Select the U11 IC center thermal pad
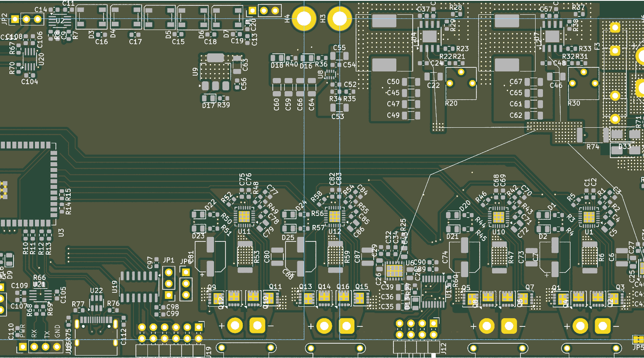Image resolution: width=644 pixels, height=358 pixels. pos(244,216)
